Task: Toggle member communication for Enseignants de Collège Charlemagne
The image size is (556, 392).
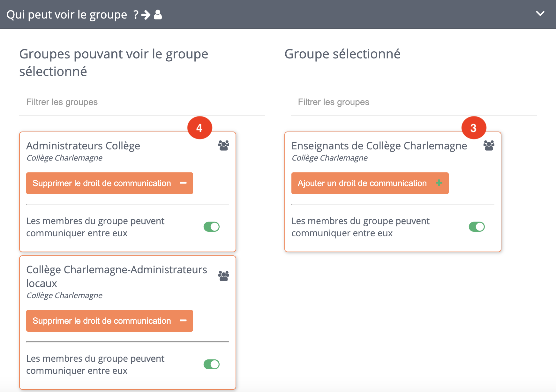Action: tap(477, 227)
